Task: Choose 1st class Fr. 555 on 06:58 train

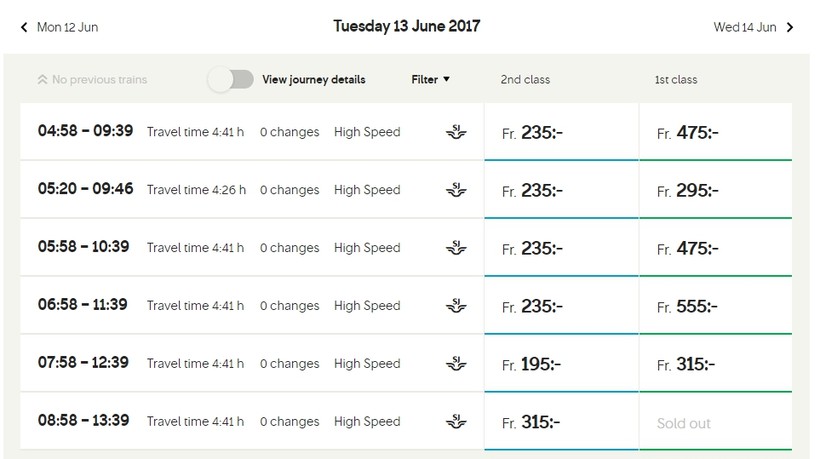Action: point(715,306)
